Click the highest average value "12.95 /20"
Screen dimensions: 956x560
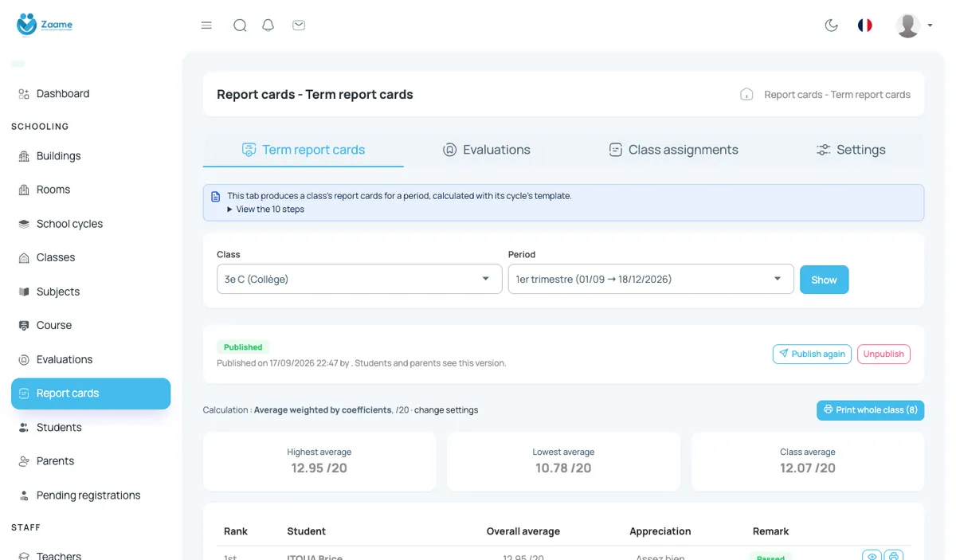(x=319, y=468)
